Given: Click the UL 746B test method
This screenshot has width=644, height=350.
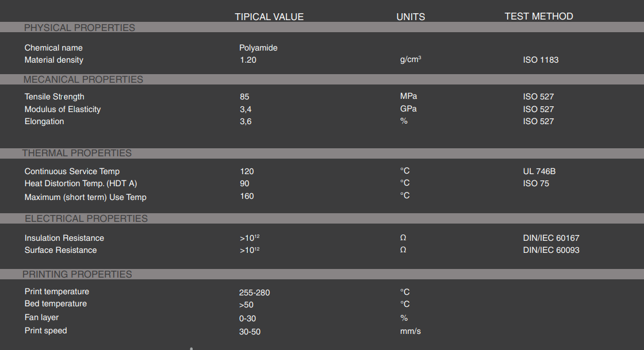Looking at the screenshot, I should tap(539, 171).
